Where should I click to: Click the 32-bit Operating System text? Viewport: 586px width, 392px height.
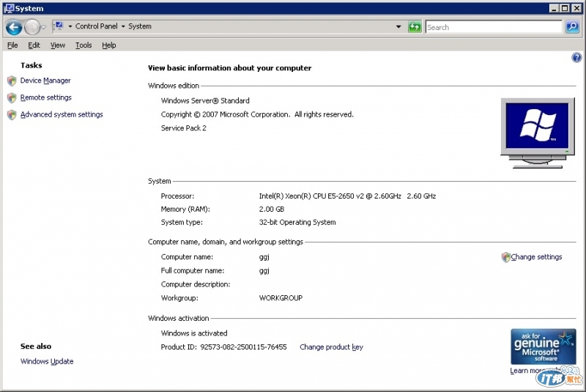(x=297, y=222)
